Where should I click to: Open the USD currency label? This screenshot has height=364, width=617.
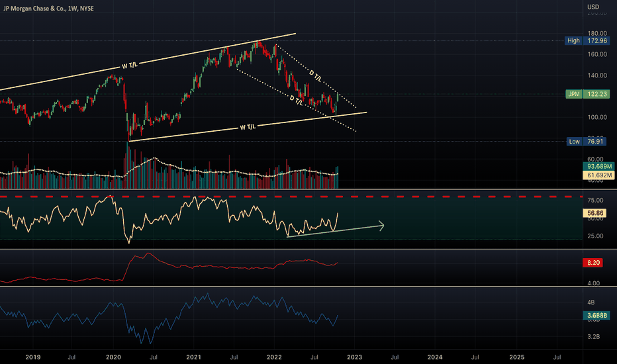[593, 7]
